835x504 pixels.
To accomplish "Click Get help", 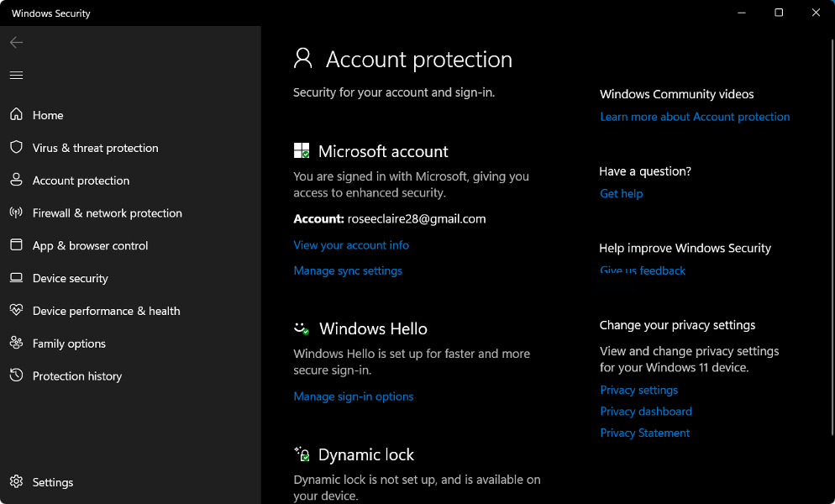I will [621, 193].
